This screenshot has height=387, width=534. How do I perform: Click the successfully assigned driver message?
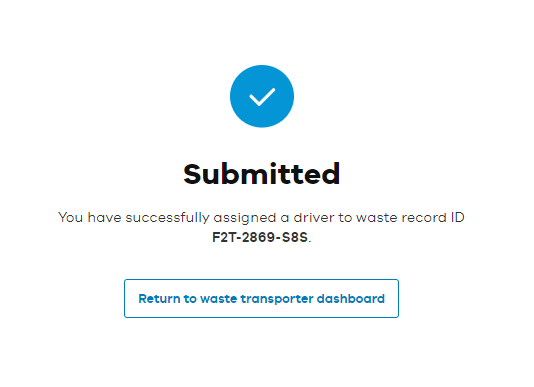tap(261, 227)
